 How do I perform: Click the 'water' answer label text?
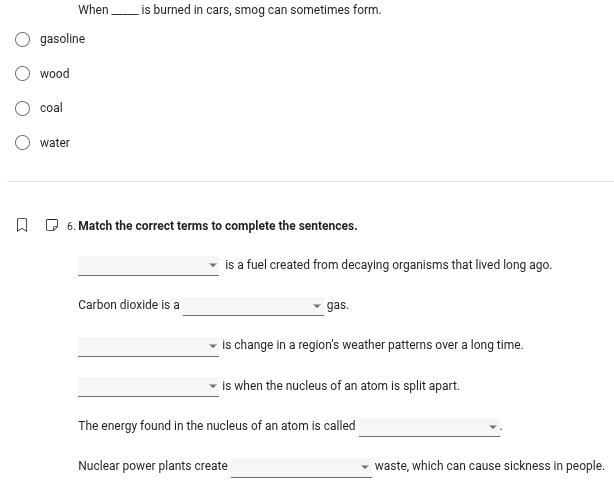point(55,143)
